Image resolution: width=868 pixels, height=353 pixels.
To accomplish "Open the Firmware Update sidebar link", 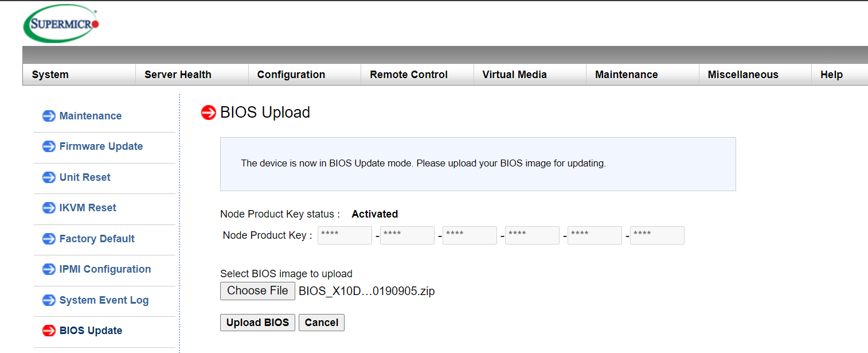I will point(101,146).
